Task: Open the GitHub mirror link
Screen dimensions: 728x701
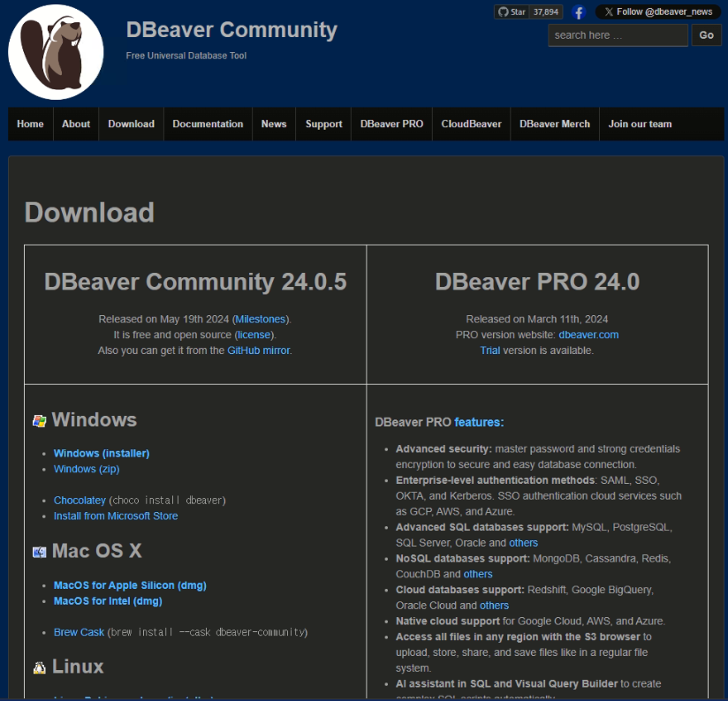Action: (x=259, y=350)
